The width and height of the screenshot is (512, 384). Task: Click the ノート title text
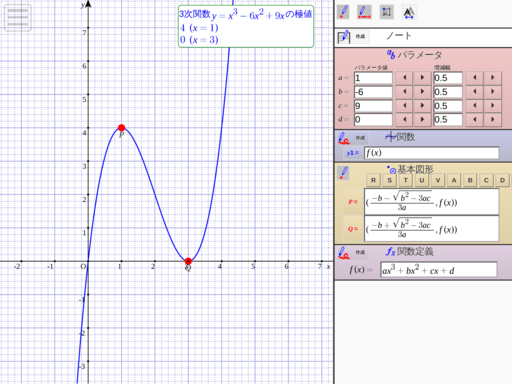[x=399, y=36]
